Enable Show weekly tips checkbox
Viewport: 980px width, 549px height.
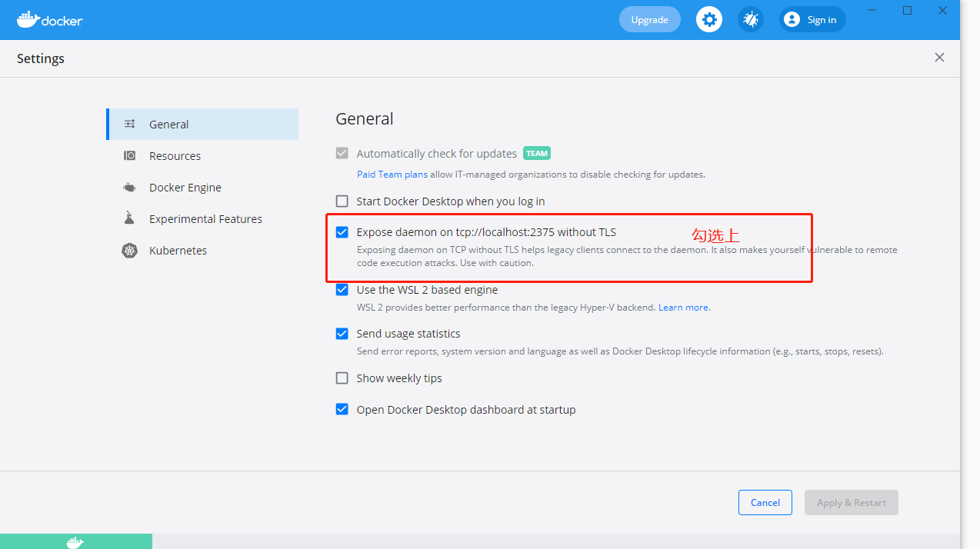pyautogui.click(x=342, y=378)
